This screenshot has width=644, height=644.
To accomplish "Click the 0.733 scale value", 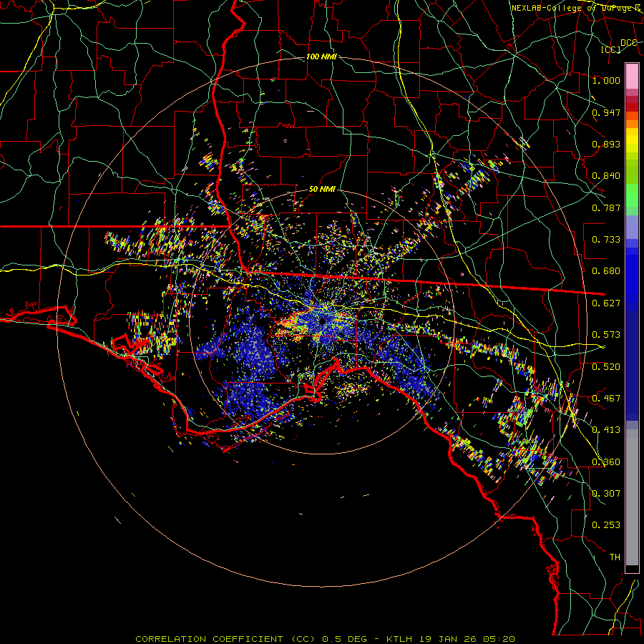I will [606, 239].
